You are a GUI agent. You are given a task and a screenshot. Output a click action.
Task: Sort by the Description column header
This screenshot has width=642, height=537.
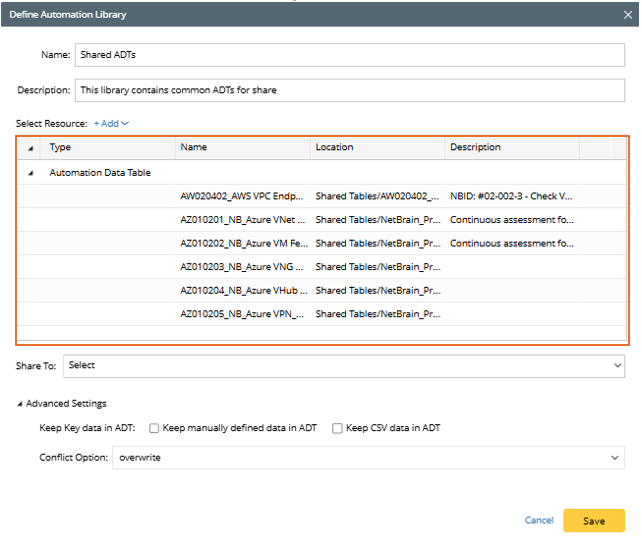(512, 148)
